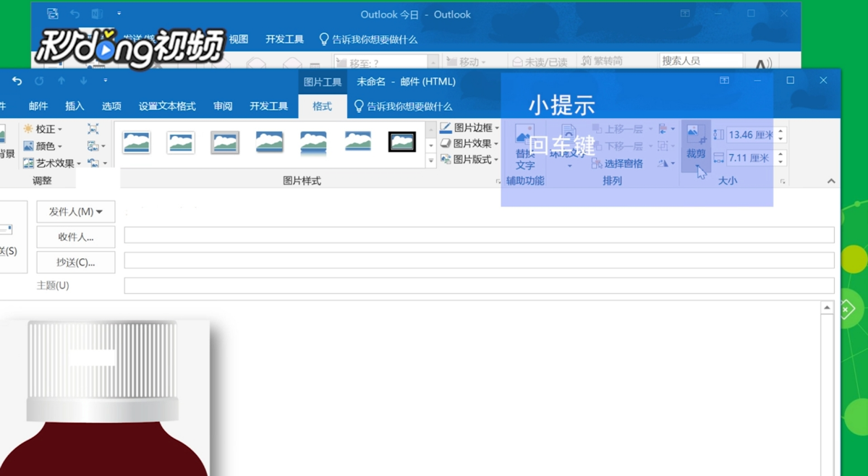Open the 图片边框 dropdown
The image size is (868, 476).
pyautogui.click(x=469, y=128)
